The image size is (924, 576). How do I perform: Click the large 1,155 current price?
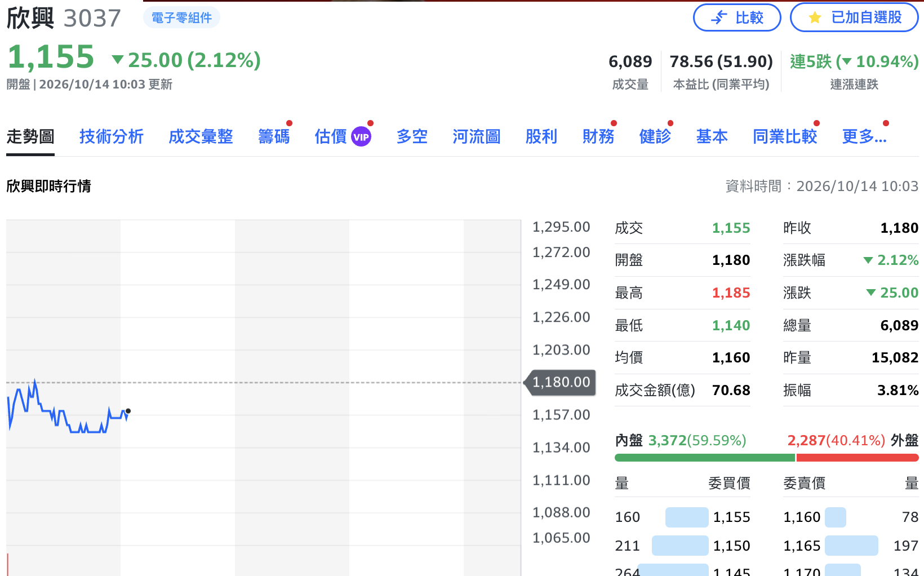(51, 57)
